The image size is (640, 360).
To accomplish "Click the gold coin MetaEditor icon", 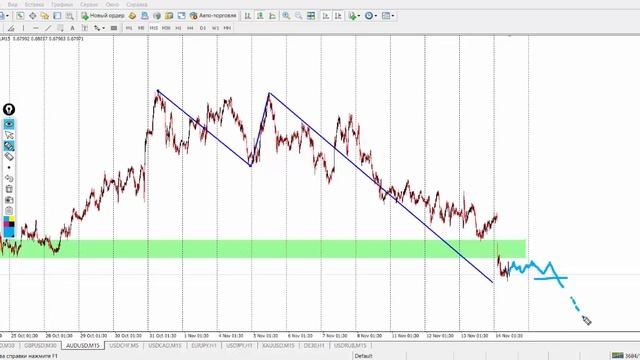I will pyautogui.click(x=132, y=16).
